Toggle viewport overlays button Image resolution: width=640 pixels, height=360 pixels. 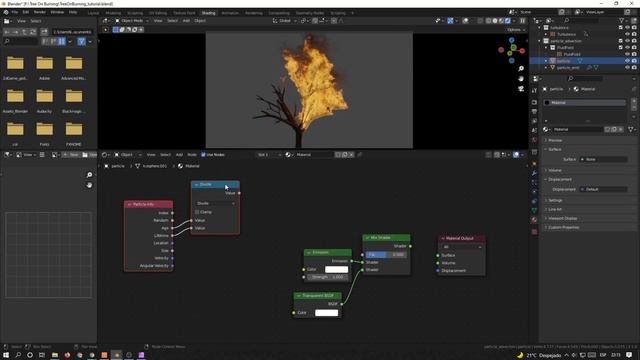465,20
